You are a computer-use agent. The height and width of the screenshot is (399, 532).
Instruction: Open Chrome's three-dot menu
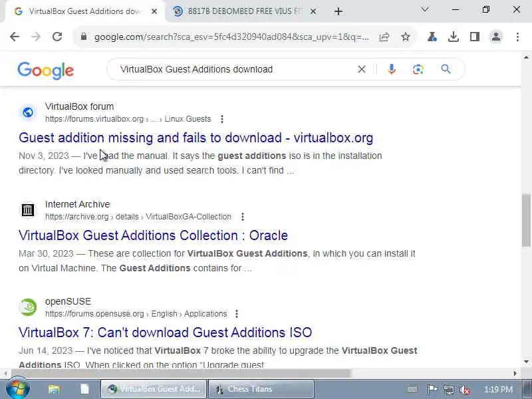click(517, 37)
